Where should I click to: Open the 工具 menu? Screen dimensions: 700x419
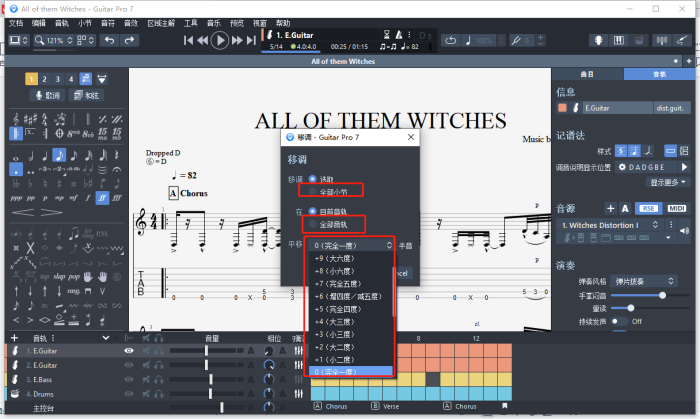coord(190,22)
